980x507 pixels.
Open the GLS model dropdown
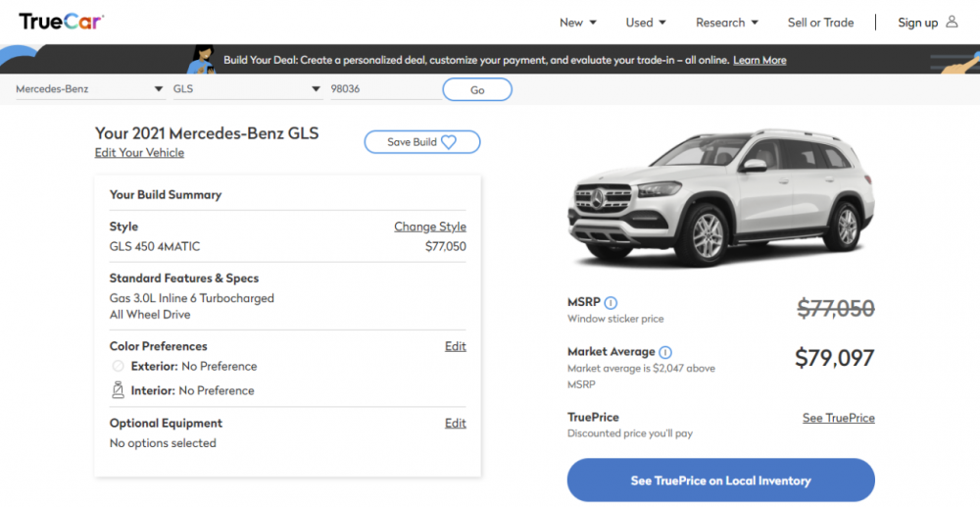(247, 89)
